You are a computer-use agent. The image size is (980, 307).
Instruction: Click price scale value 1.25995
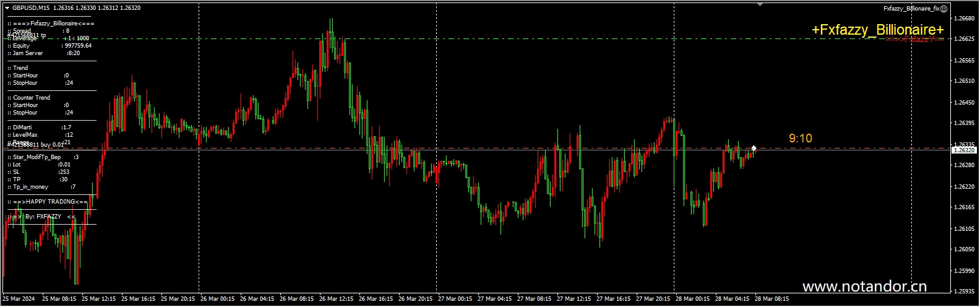(x=965, y=271)
